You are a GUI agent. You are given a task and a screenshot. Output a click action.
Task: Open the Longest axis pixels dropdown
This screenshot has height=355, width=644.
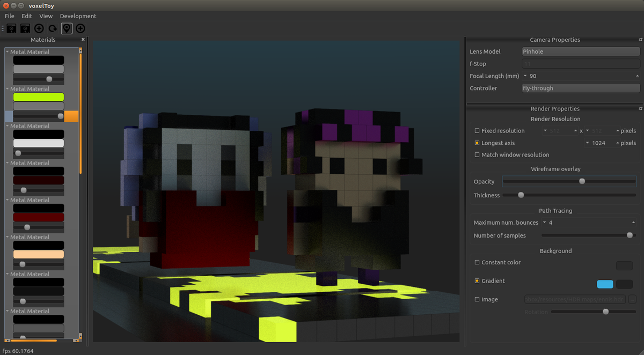click(588, 143)
